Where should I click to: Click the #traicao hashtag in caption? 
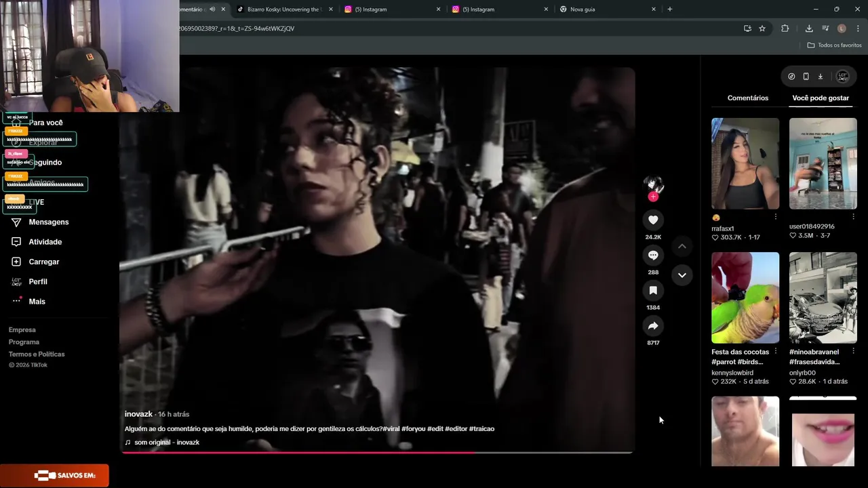481,429
